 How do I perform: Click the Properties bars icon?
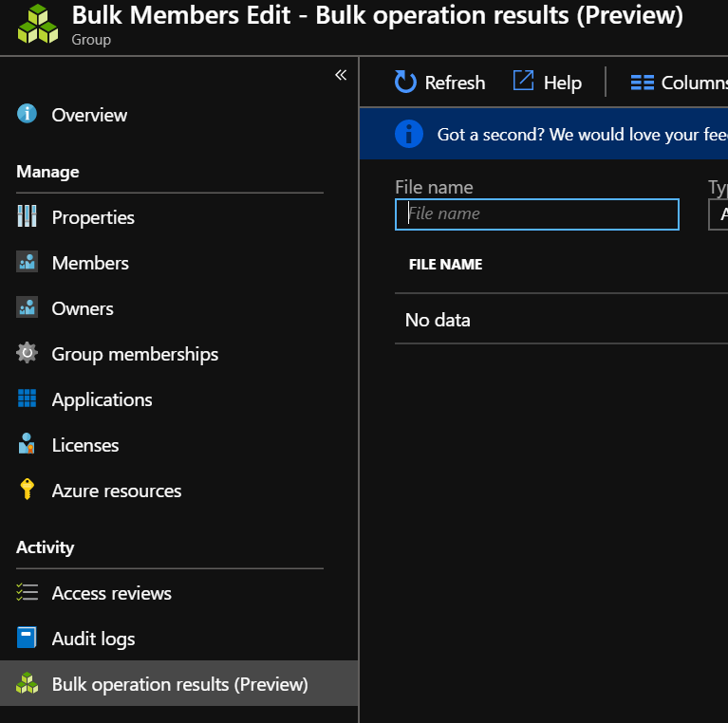27,216
